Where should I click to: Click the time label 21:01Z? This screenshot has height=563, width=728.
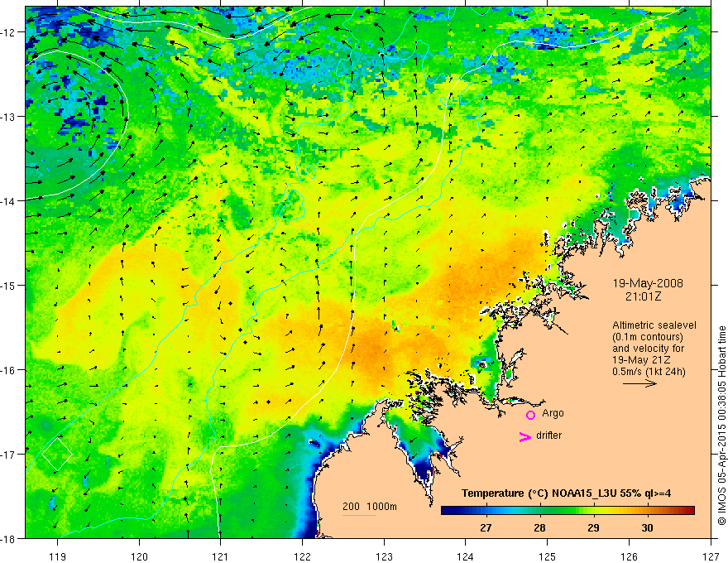pyautogui.click(x=643, y=296)
